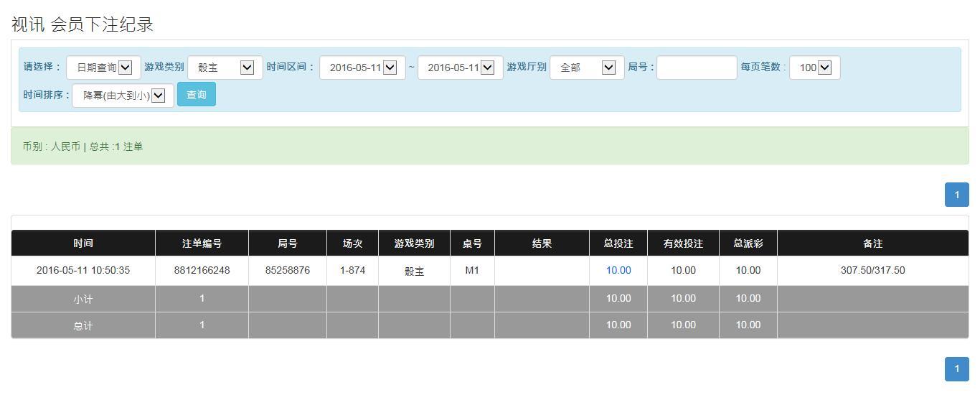Screen dimensions: 980x418
Task: Select page 1 in the bottom pagination
Action: click(956, 368)
